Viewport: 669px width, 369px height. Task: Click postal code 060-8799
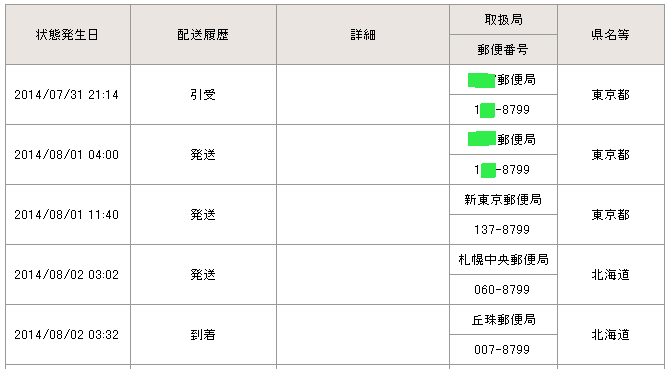pos(502,290)
